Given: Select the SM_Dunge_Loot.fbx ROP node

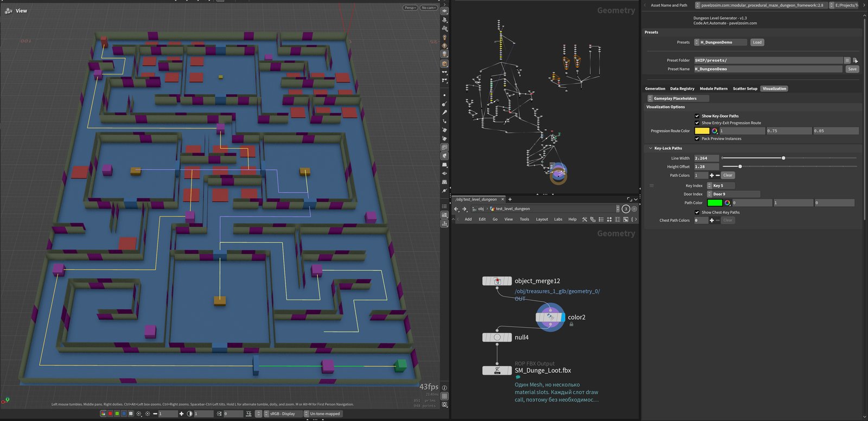Looking at the screenshot, I should [497, 371].
